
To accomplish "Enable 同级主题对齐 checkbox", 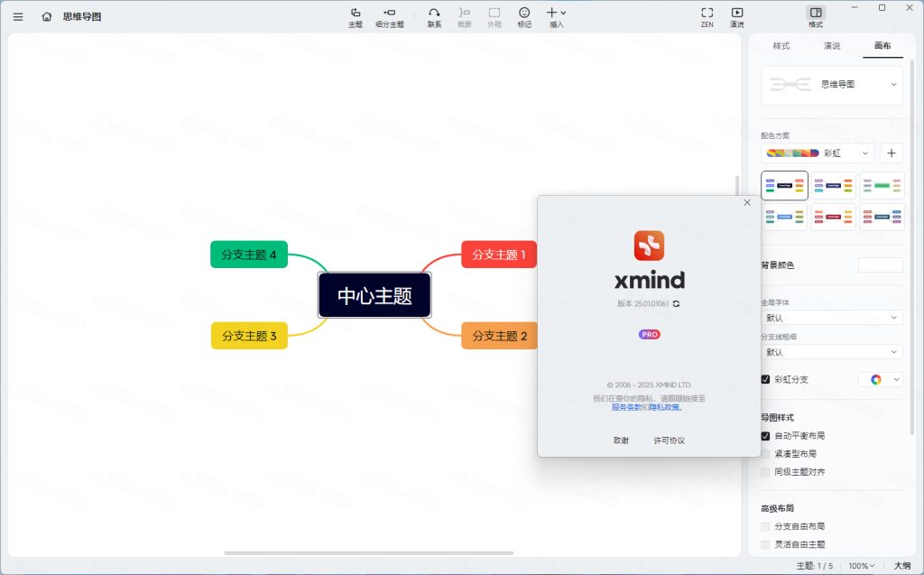I will tap(765, 472).
